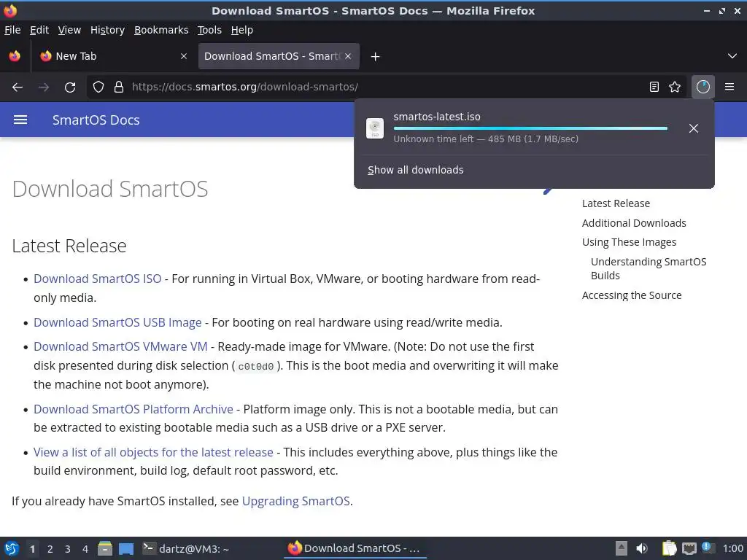Open the network tray icon
Image resolution: width=747 pixels, height=560 pixels.
(689, 549)
